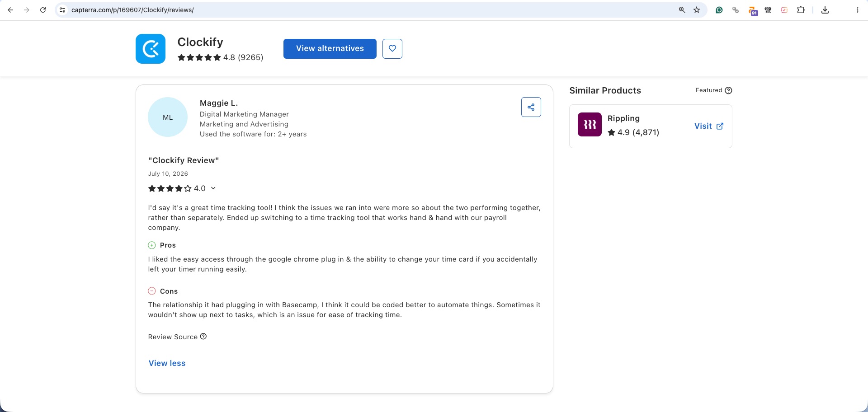
Task: Reload the Capterra page
Action: (x=43, y=10)
